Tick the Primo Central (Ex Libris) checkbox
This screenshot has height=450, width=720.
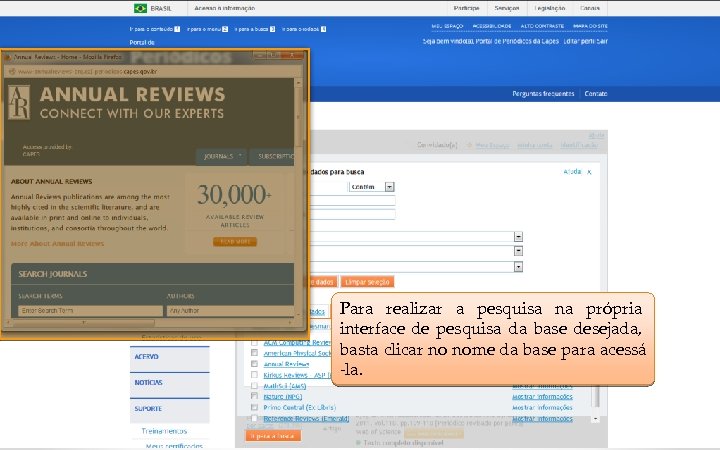click(x=254, y=407)
